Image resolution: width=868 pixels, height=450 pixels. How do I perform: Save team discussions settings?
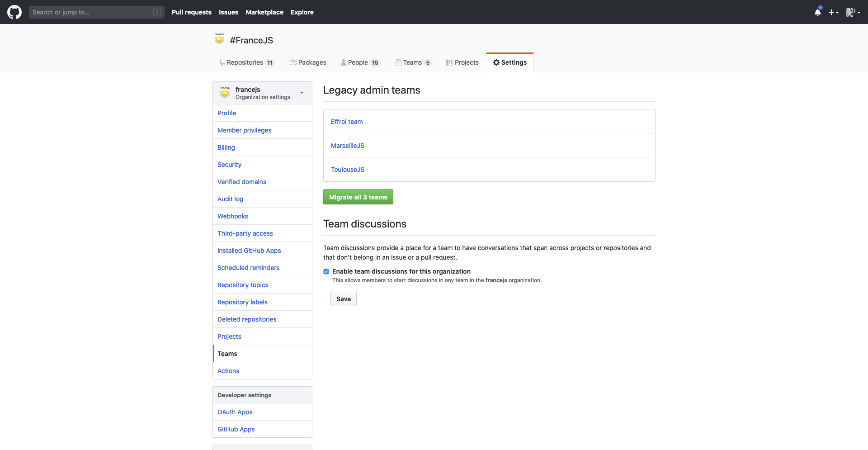[x=344, y=299]
